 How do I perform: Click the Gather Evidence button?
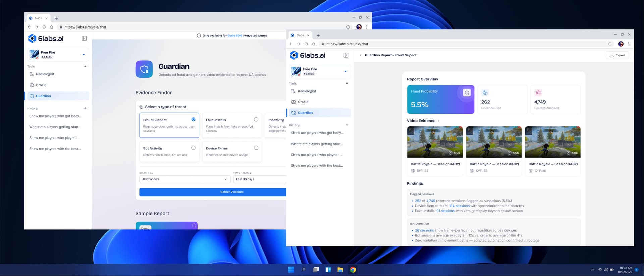(x=213, y=192)
